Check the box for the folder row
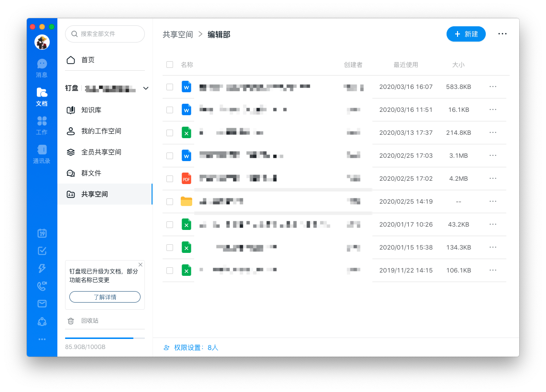 click(170, 202)
